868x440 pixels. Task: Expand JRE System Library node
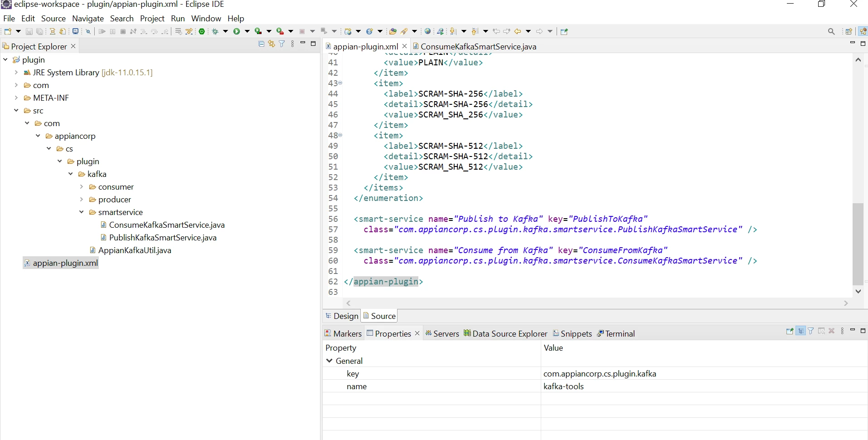16,72
